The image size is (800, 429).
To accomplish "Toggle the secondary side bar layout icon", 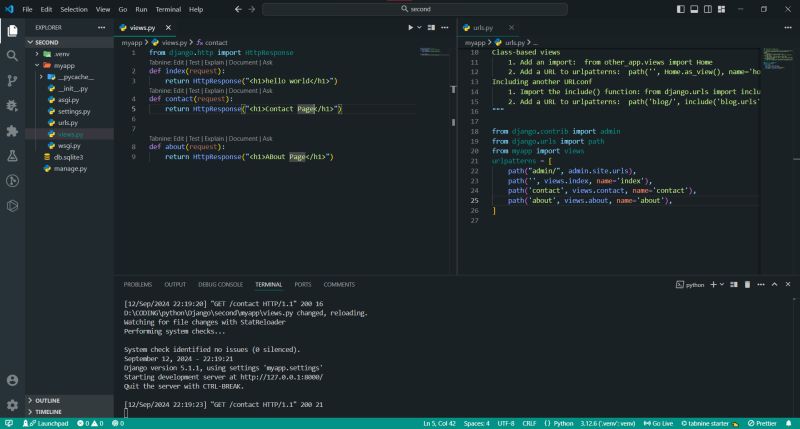I will click(x=708, y=9).
